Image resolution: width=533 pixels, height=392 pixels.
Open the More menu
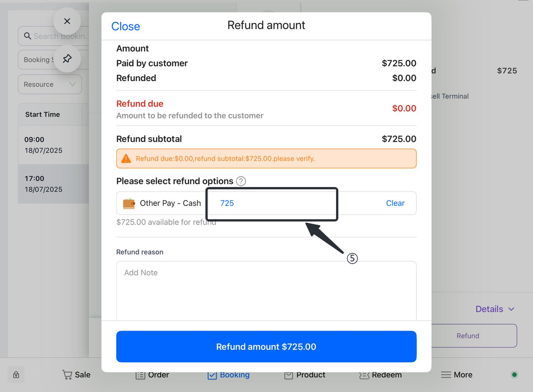pos(456,375)
